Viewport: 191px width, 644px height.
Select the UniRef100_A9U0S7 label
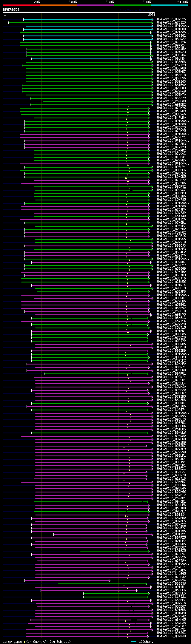pyautogui.click(x=171, y=190)
